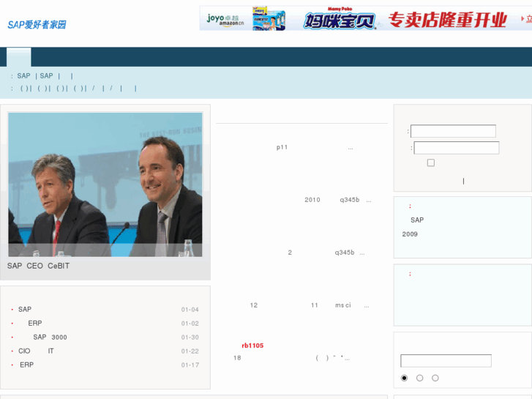Select the second search radio button
Screen dimensions: 532x399
(x=420, y=378)
